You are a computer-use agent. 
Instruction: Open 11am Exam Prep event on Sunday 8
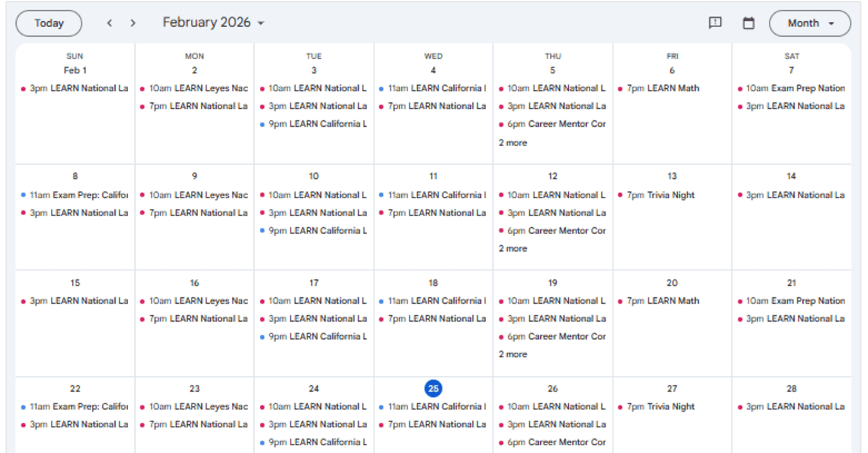pyautogui.click(x=78, y=195)
